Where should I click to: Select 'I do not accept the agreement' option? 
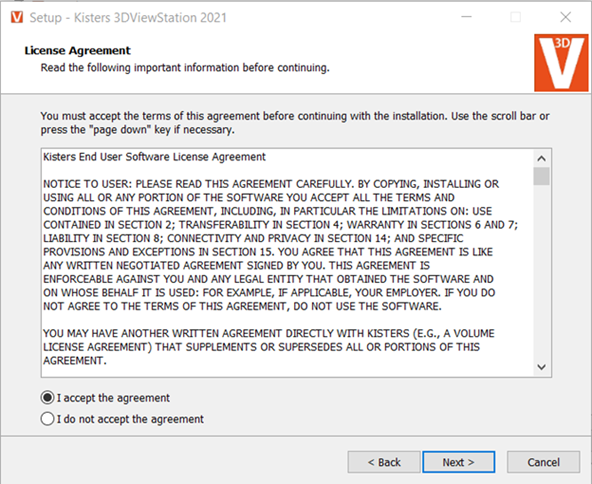click(47, 419)
